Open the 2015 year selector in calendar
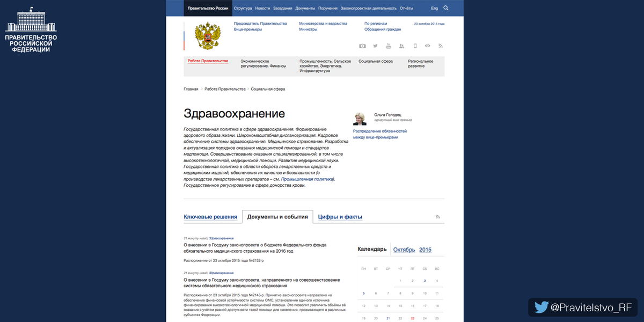This screenshot has height=322, width=644. coord(425,250)
